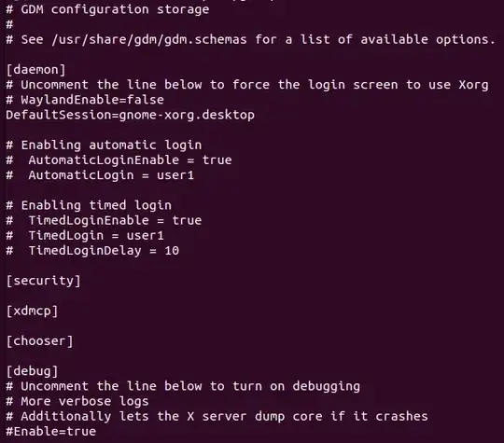504x443 pixels.
Task: Click the AutomaticLogin = user1 line
Action: 100,175
